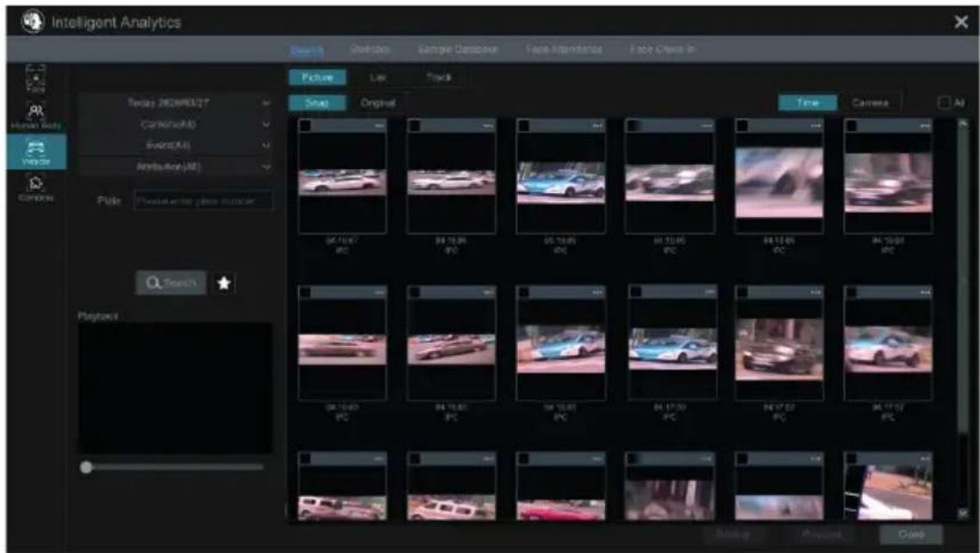Expand the Event(All) dropdown
The image size is (980, 553).
[176, 146]
